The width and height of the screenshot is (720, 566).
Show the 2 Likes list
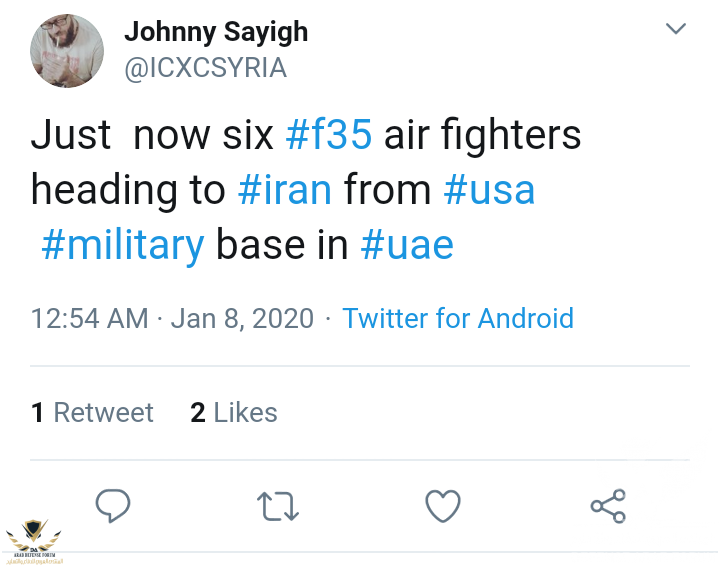(x=234, y=412)
